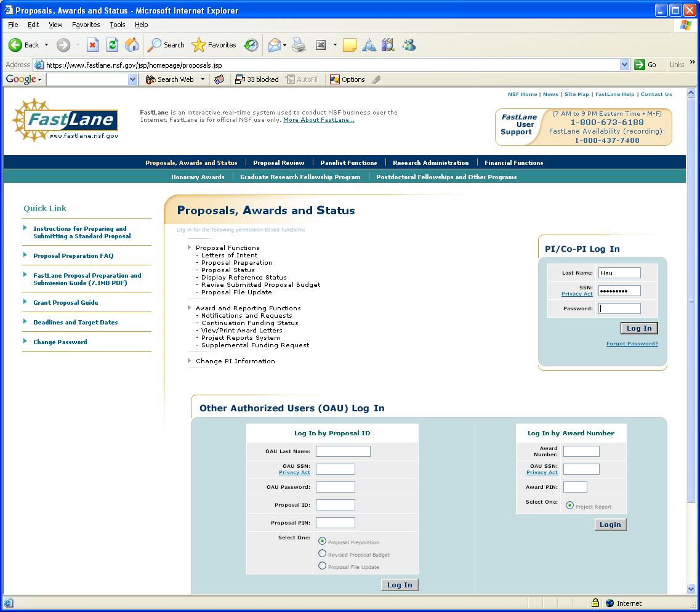Screen dimensions: 700x612
Task: Select the Revised Proposal Budget option
Action: pyautogui.click(x=322, y=554)
